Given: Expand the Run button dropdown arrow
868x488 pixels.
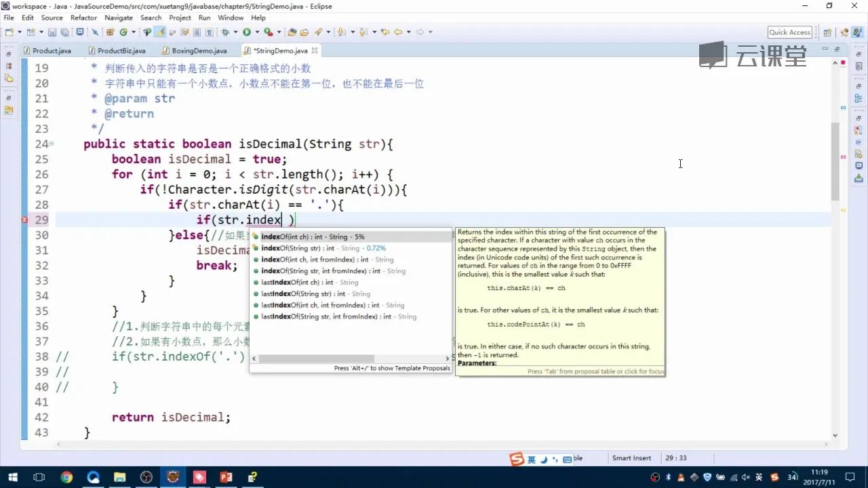Looking at the screenshot, I should coord(257,32).
